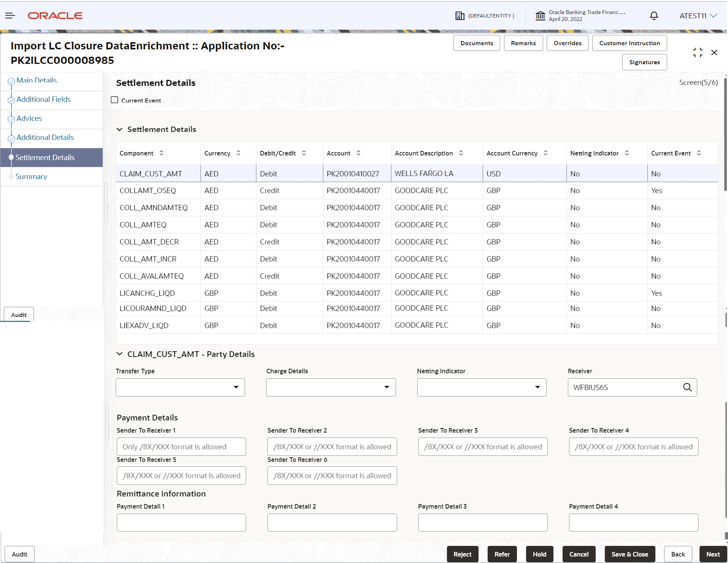
Task: Collapse the Settlement Details section
Action: point(119,129)
